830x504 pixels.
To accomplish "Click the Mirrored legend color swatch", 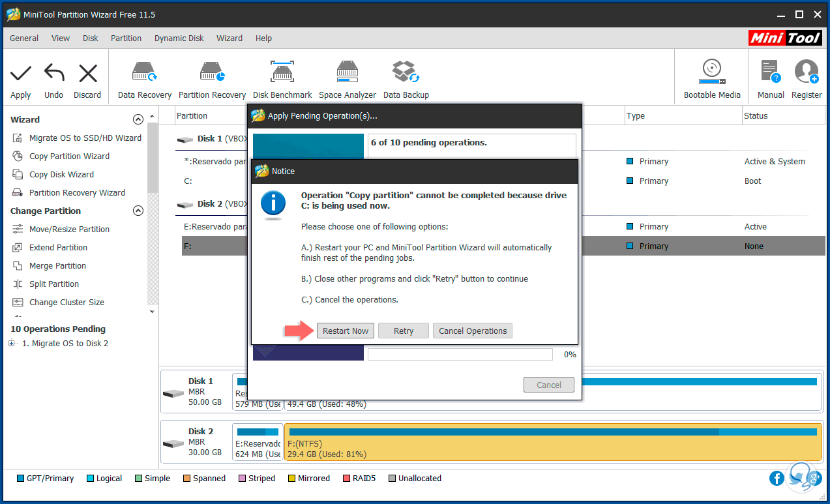I will pos(291,479).
